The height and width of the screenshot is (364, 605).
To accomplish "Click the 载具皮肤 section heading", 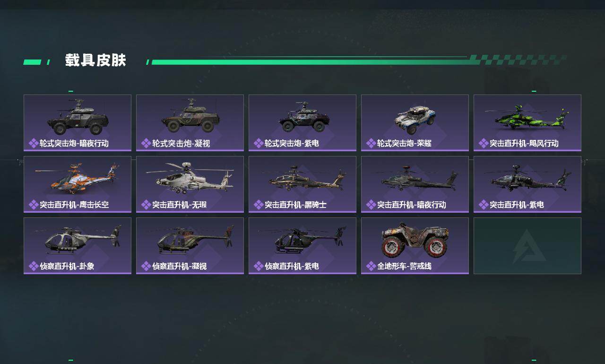I will 95,61.
